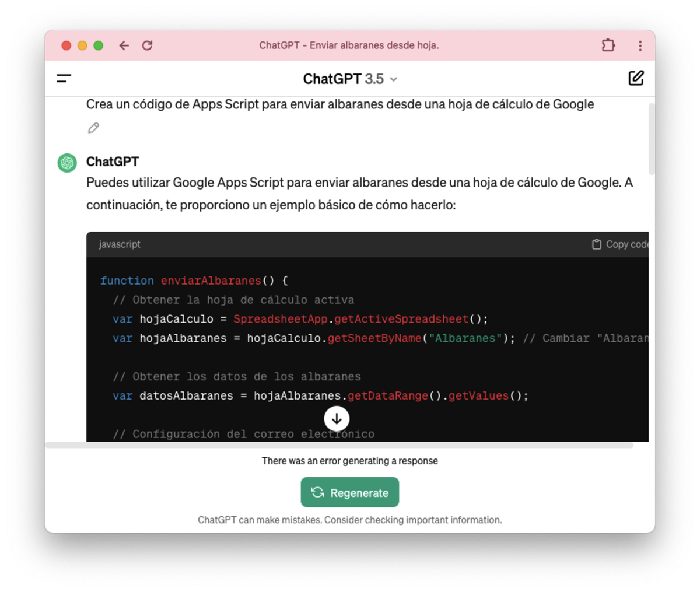Image resolution: width=700 pixels, height=592 pixels.
Task: Click the ChatGPT avatar logo
Action: [66, 163]
